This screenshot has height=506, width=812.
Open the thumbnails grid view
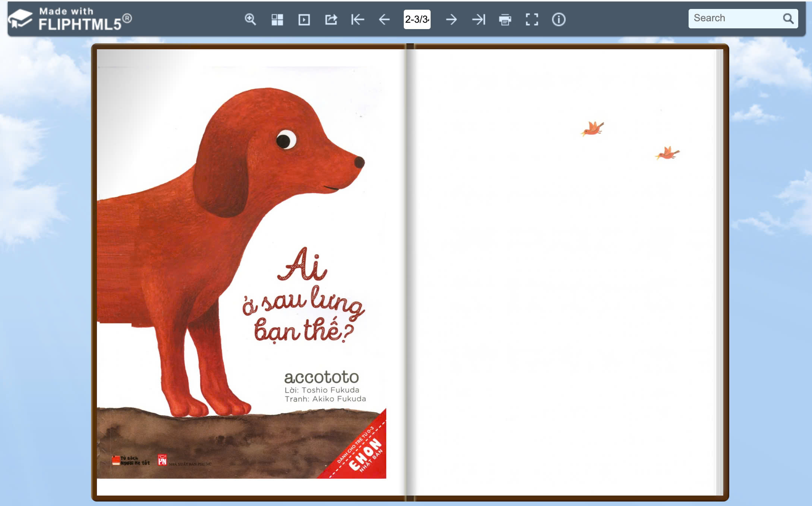point(277,19)
